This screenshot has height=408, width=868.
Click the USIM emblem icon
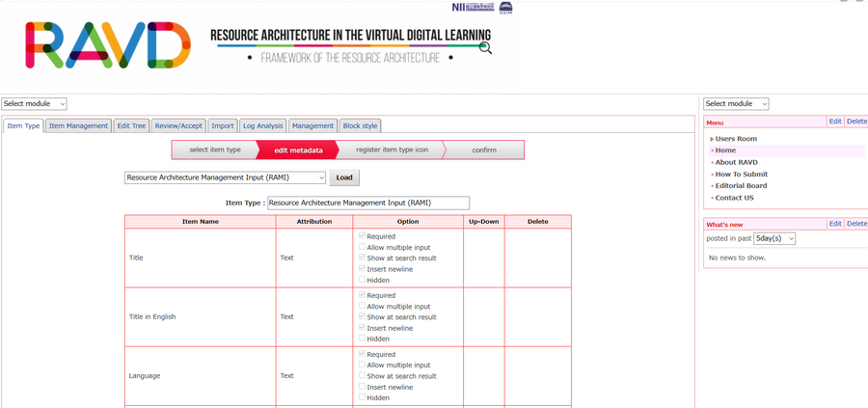coord(505,7)
